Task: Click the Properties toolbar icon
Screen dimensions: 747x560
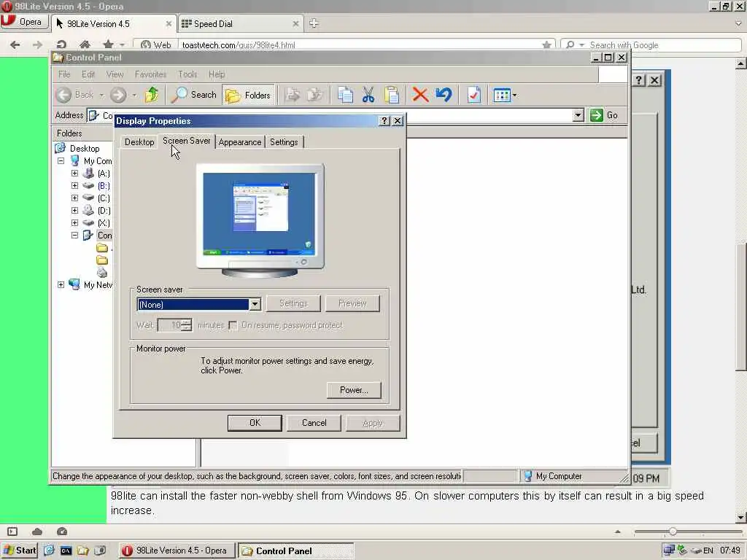Action: click(473, 95)
